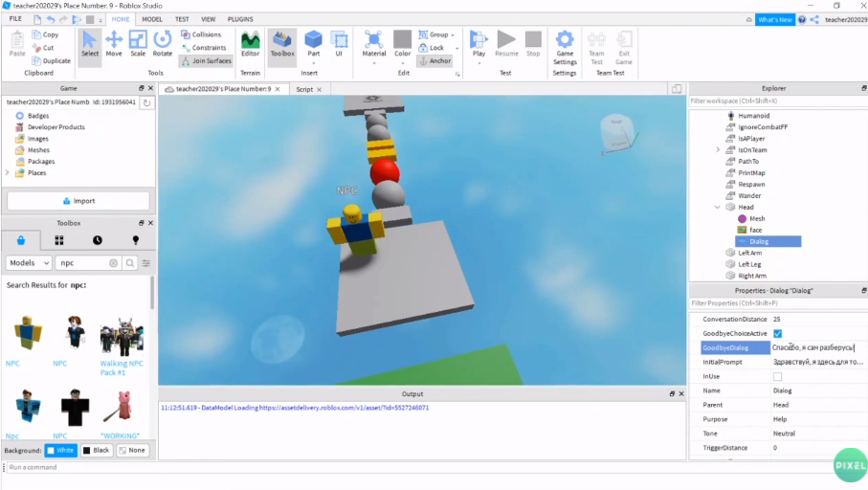Viewport: 868px width, 490px height.
Task: Open toolbox search filter options
Action: point(146,263)
